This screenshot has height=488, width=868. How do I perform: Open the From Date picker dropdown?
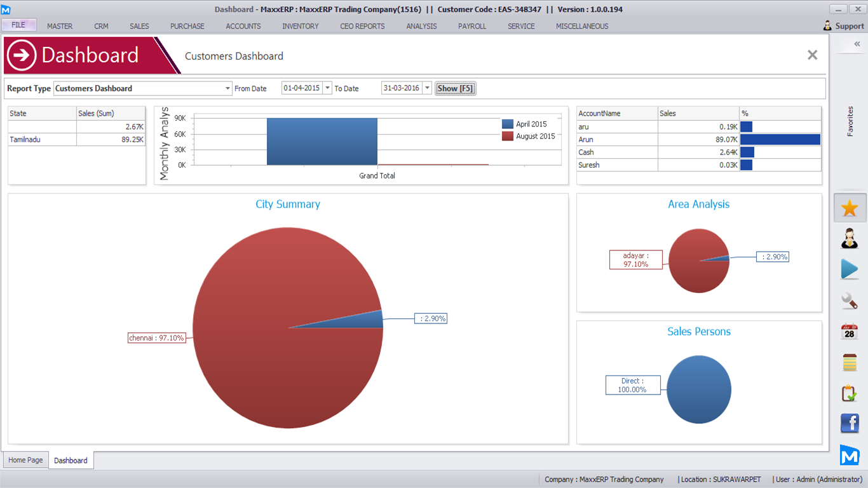coord(327,88)
